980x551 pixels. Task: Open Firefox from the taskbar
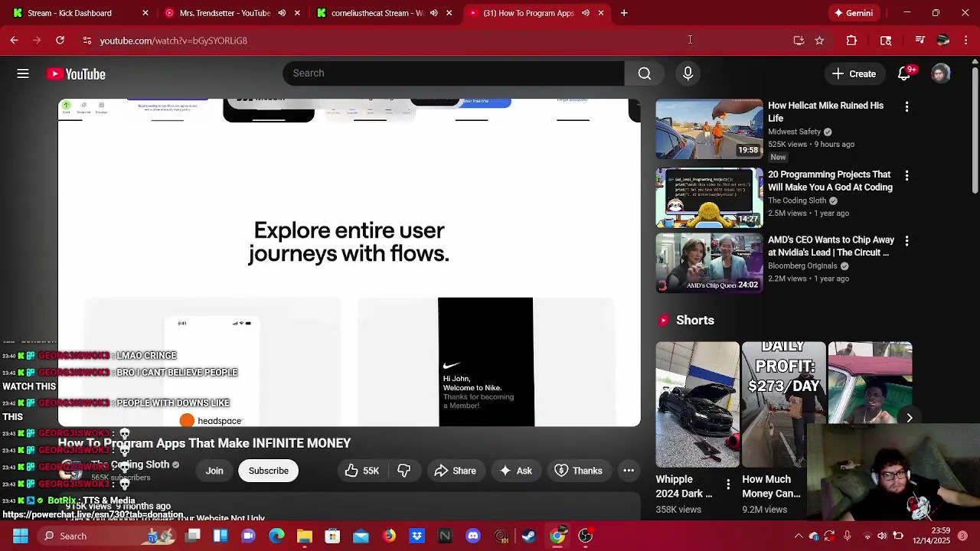[389, 536]
